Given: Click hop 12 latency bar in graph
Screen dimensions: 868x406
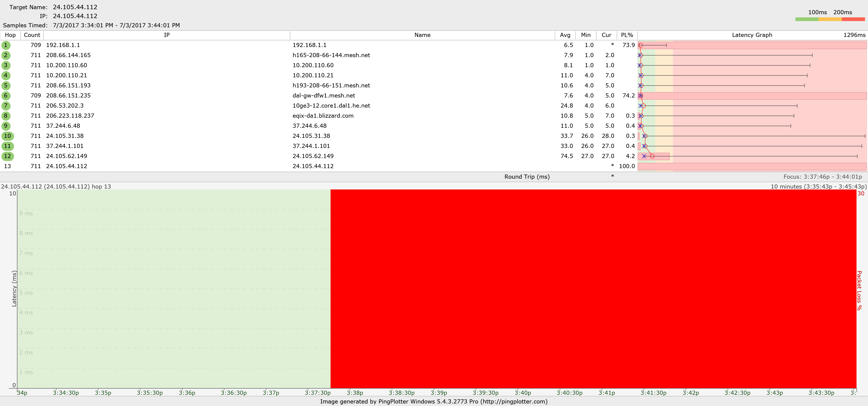Looking at the screenshot, I should (x=653, y=156).
